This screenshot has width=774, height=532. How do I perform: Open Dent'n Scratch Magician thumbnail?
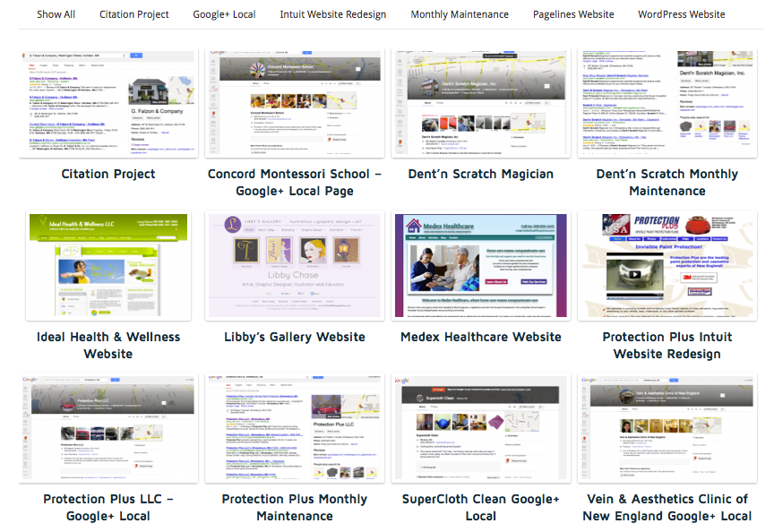coord(481,104)
